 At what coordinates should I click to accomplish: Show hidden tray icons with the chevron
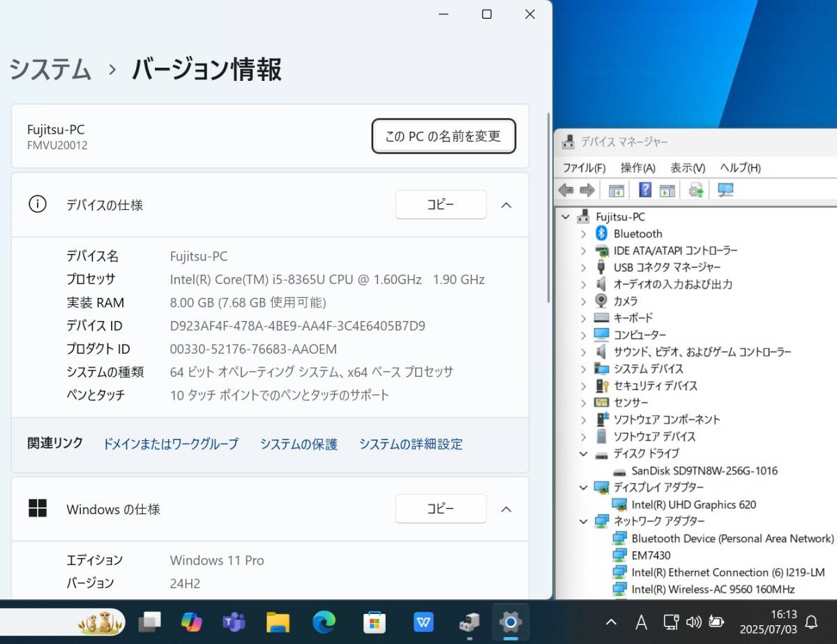pyautogui.click(x=611, y=621)
